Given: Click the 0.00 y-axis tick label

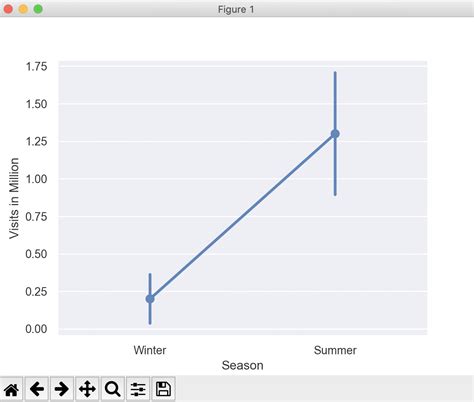Looking at the screenshot, I should (36, 329).
